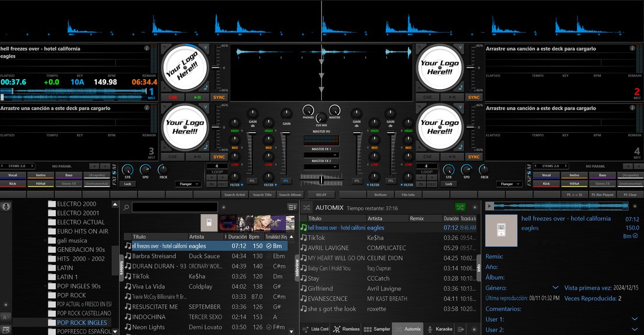Expand the User 2 field dropdown
644x335 pixels.
pos(635,329)
